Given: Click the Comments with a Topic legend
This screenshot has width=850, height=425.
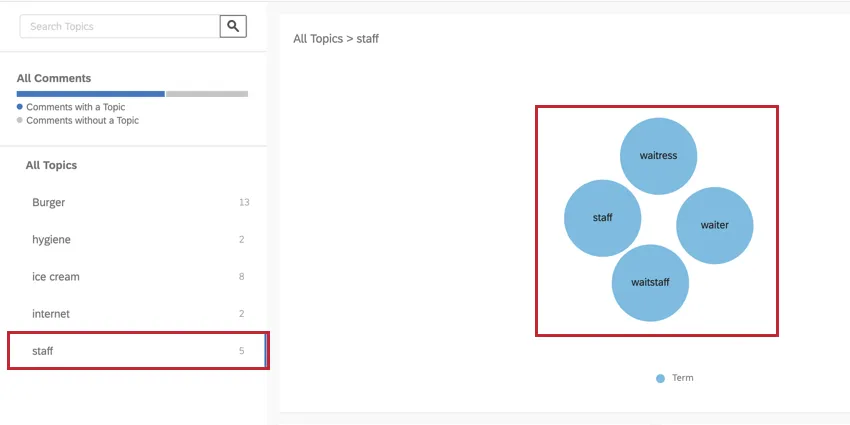Looking at the screenshot, I should pyautogui.click(x=74, y=107).
